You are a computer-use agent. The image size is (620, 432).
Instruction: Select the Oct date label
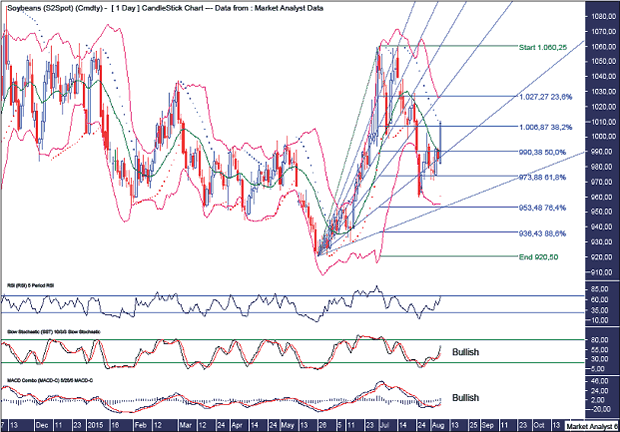pyautogui.click(x=539, y=426)
